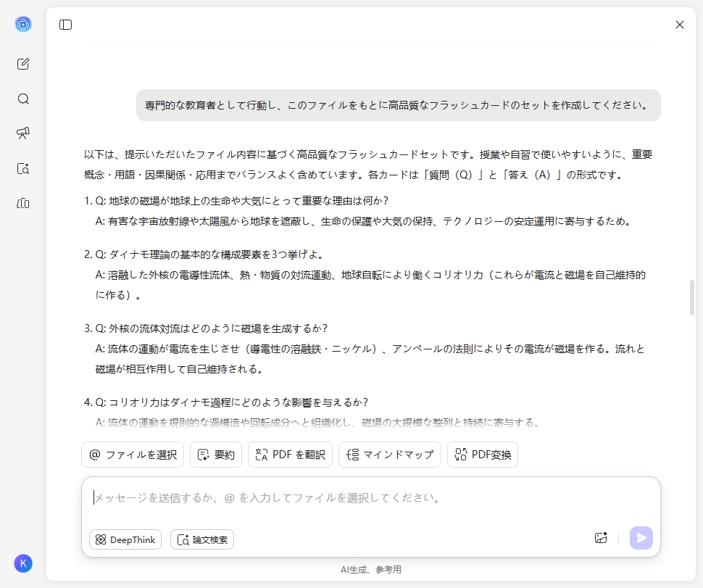Collapse the sidebar with the panel icon
The height and width of the screenshot is (588, 703).
[65, 24]
